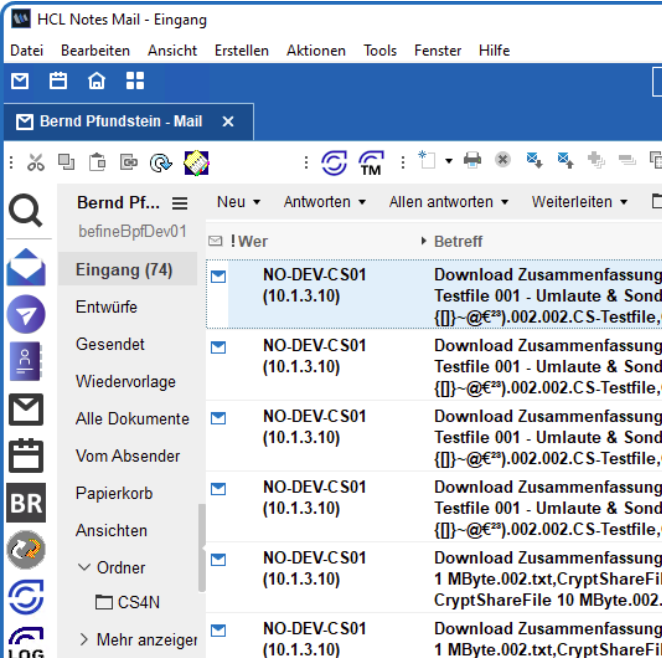
Task: Open the Entwürfe folder
Action: [106, 307]
